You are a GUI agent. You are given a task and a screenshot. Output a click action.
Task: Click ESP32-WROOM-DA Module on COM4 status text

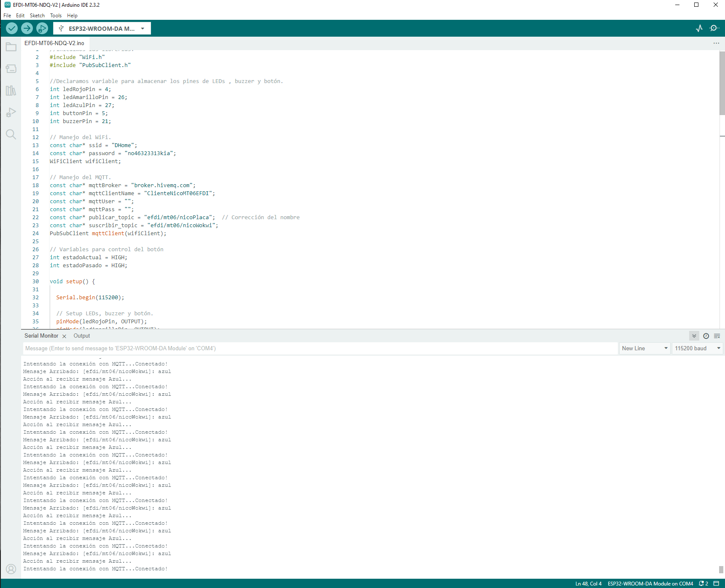[x=650, y=583]
